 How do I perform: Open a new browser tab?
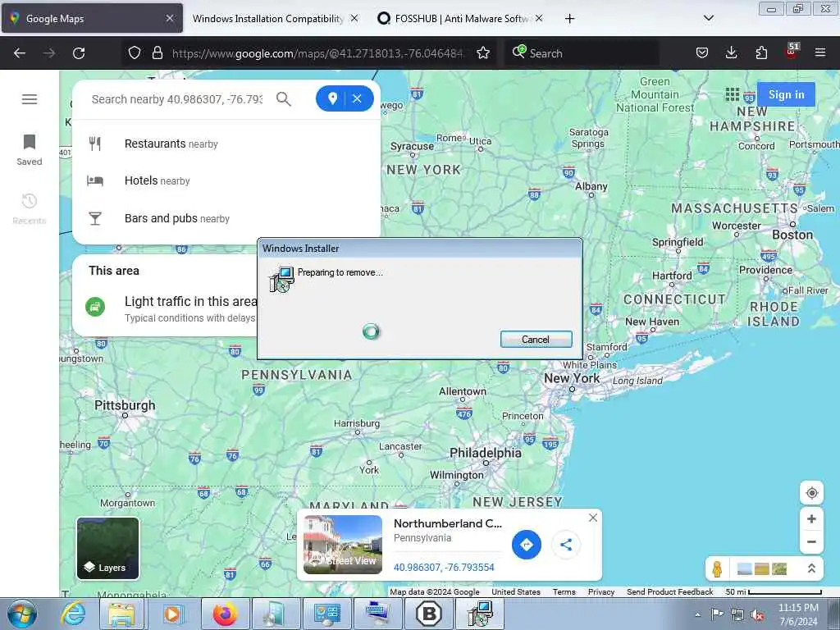pyautogui.click(x=569, y=19)
